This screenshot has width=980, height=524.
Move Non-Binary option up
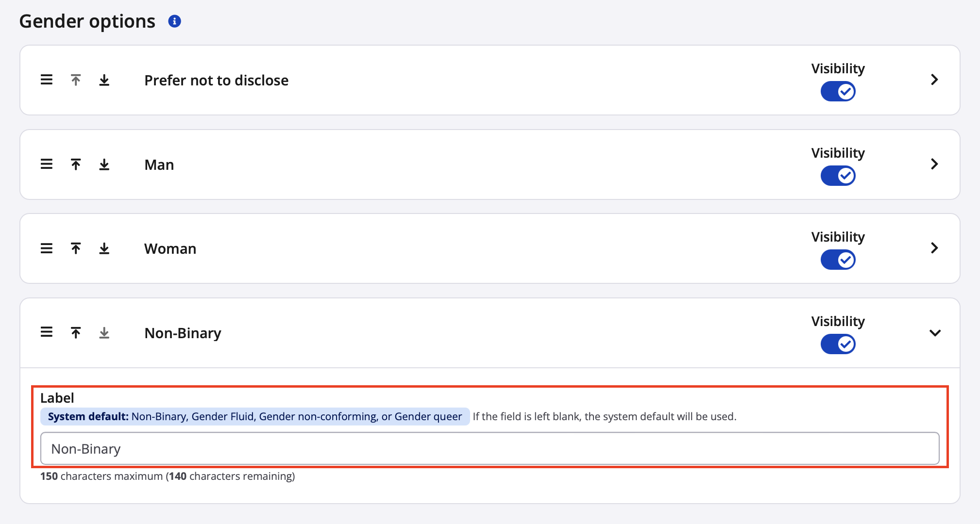coord(76,333)
